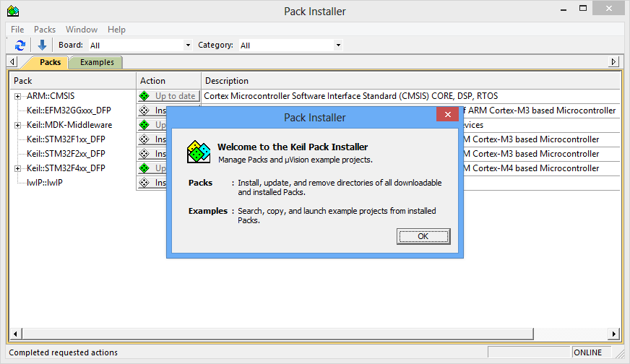Viewport: 630px width, 364px height.
Task: Switch to the Examples tab
Action: (x=97, y=62)
